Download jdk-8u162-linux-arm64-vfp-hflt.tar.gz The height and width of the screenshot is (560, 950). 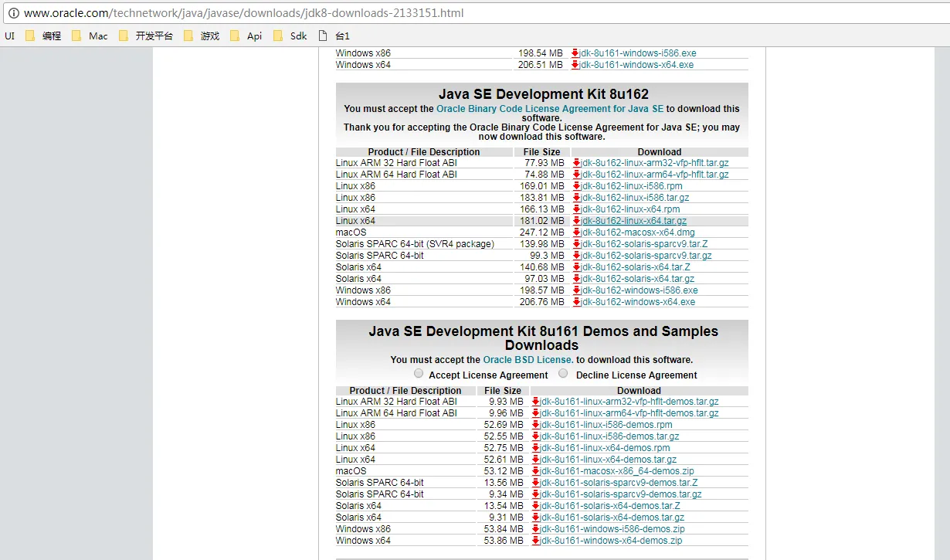click(655, 175)
